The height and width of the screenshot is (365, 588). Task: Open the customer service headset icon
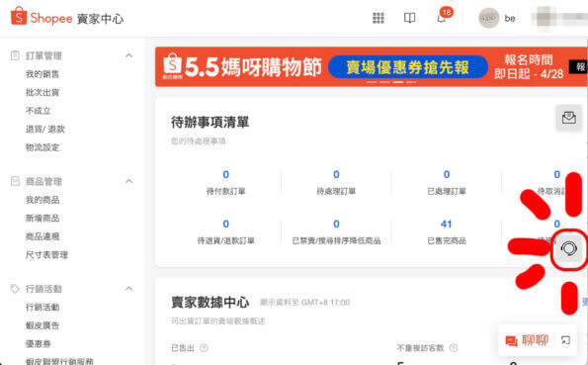(x=569, y=248)
